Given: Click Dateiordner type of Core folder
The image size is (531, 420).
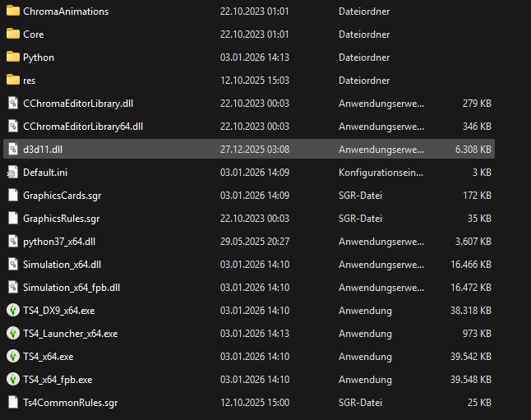Looking at the screenshot, I should tap(364, 35).
